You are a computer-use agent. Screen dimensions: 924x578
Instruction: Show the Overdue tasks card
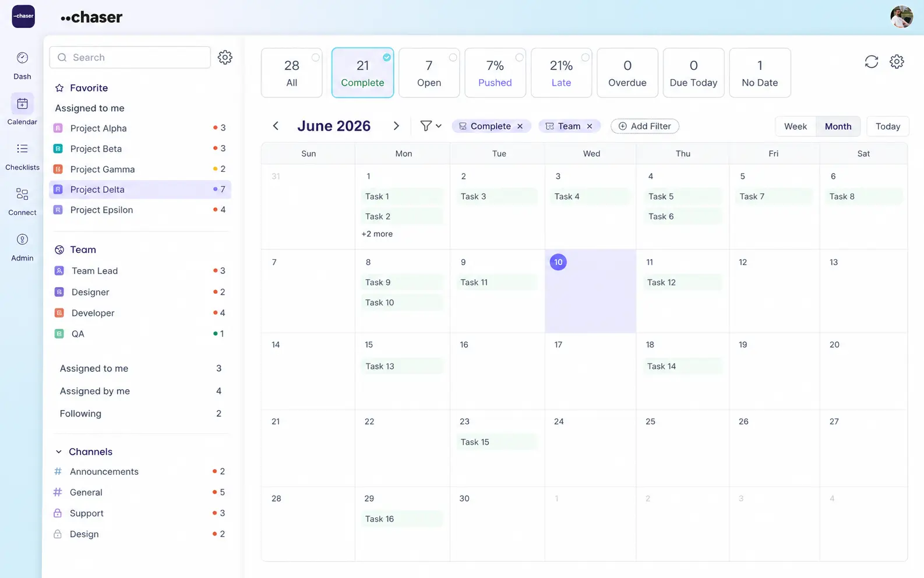pos(627,73)
